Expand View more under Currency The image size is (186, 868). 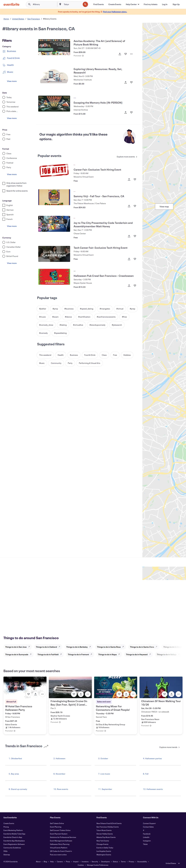pos(12,263)
